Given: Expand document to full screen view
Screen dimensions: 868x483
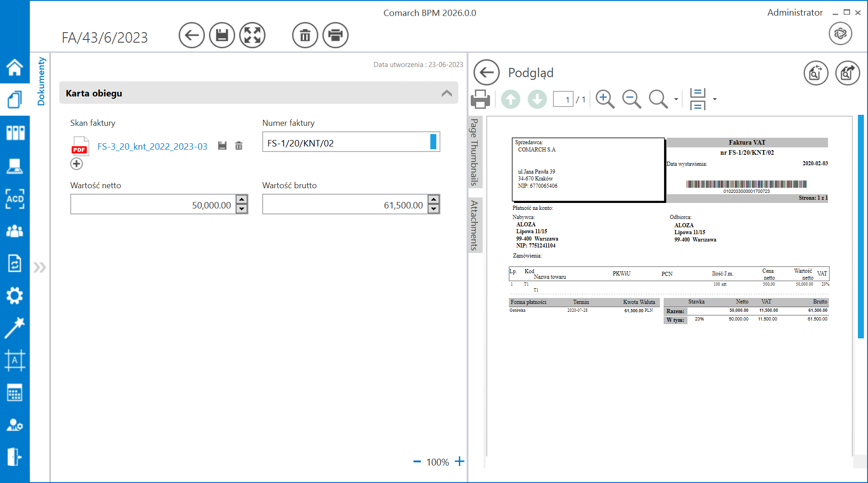Looking at the screenshot, I should (252, 35).
